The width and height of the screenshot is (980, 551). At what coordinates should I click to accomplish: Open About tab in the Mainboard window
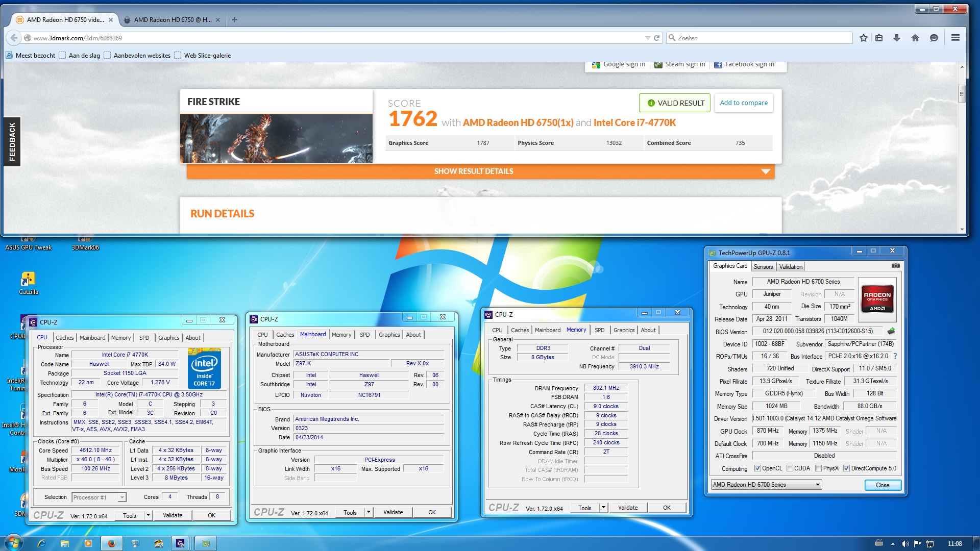413,335
